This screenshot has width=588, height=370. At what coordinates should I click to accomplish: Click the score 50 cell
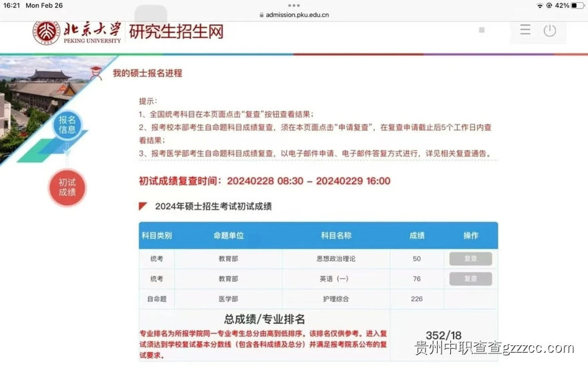tap(417, 258)
